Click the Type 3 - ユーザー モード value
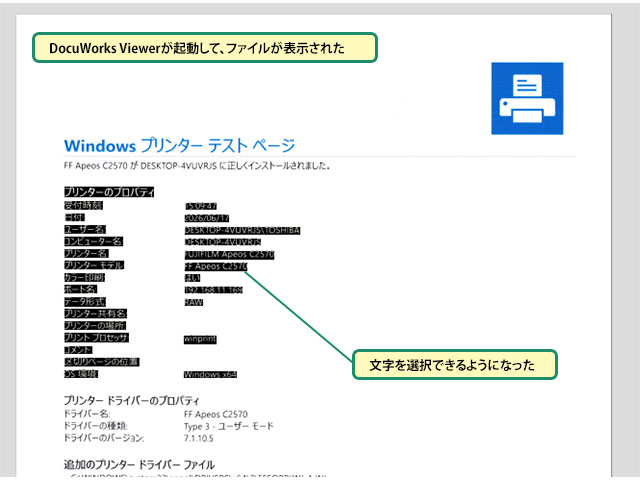Viewport: 640px width, 480px height. pyautogui.click(x=229, y=427)
